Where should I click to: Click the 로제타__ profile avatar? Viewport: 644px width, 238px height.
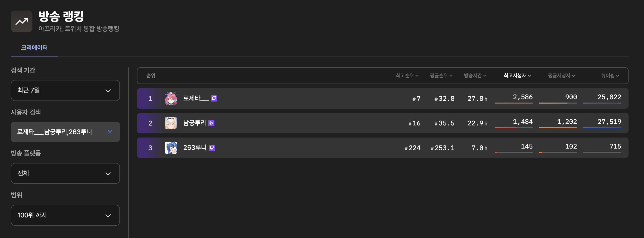click(x=171, y=98)
